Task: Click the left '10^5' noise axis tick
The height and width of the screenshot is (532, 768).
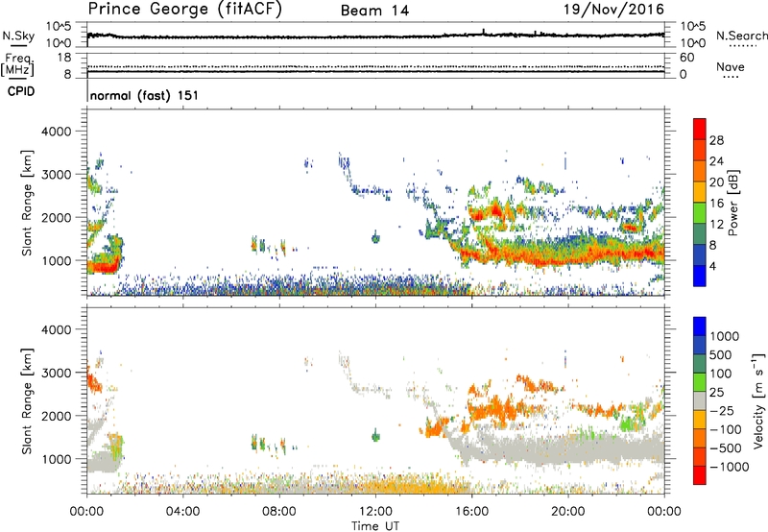Action: [x=59, y=26]
